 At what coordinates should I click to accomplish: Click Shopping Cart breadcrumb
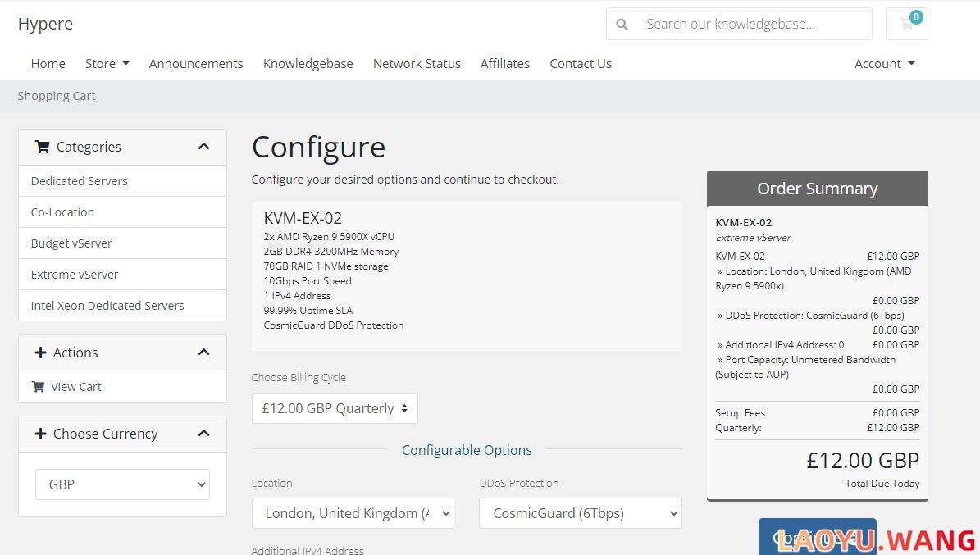click(x=57, y=96)
